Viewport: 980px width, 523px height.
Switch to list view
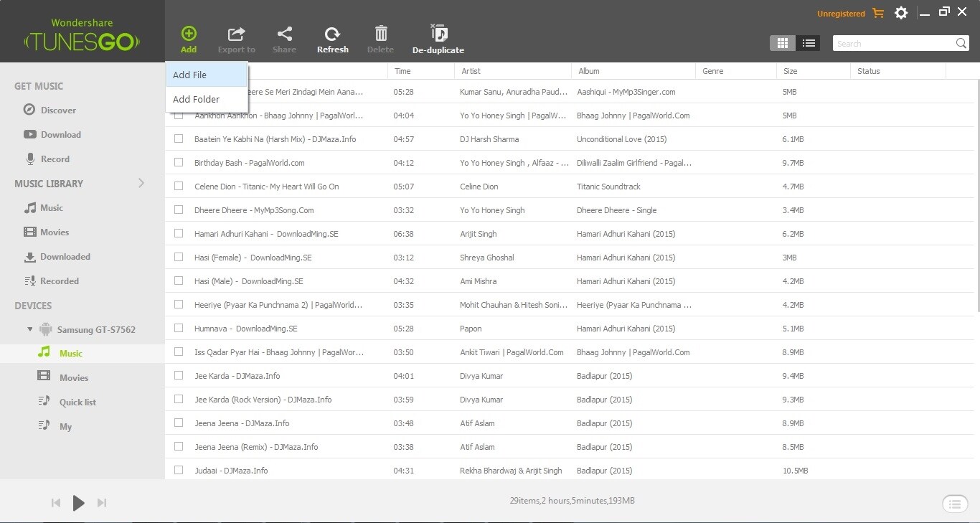point(809,43)
